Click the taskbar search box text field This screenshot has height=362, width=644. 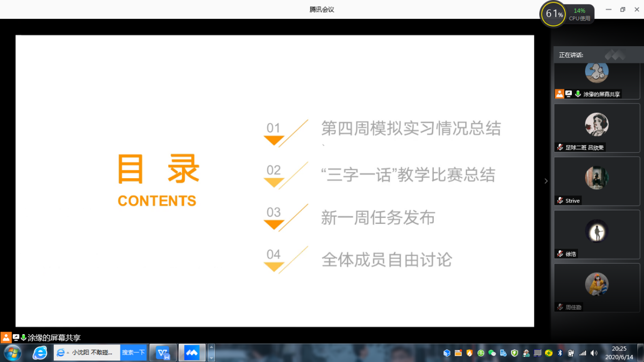(x=94, y=352)
